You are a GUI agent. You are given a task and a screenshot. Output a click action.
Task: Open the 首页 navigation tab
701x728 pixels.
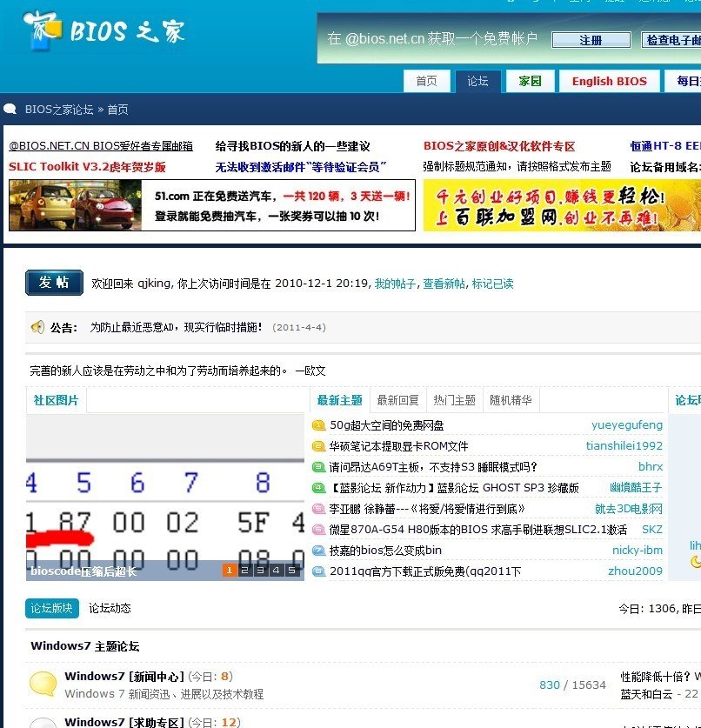tap(427, 81)
